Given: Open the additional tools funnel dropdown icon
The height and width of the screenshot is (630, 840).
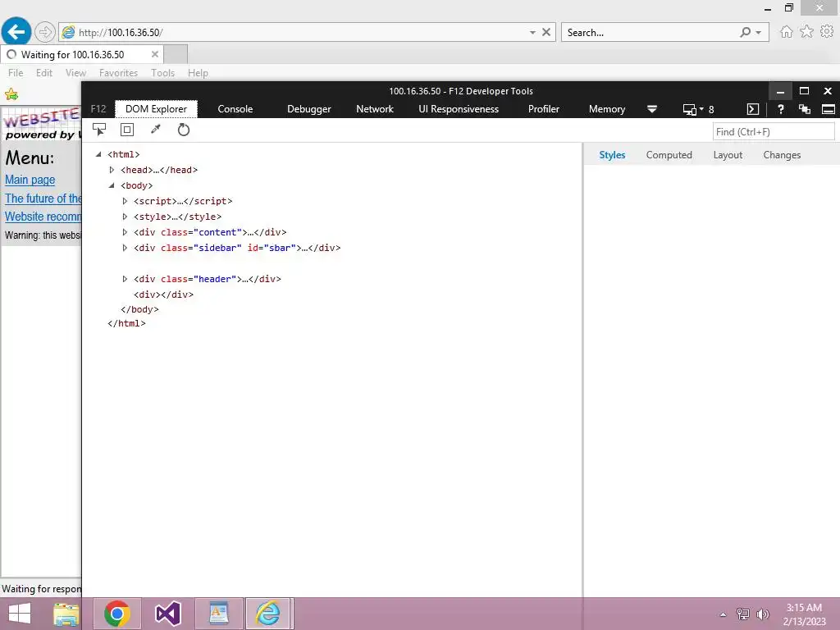Looking at the screenshot, I should click(x=652, y=109).
